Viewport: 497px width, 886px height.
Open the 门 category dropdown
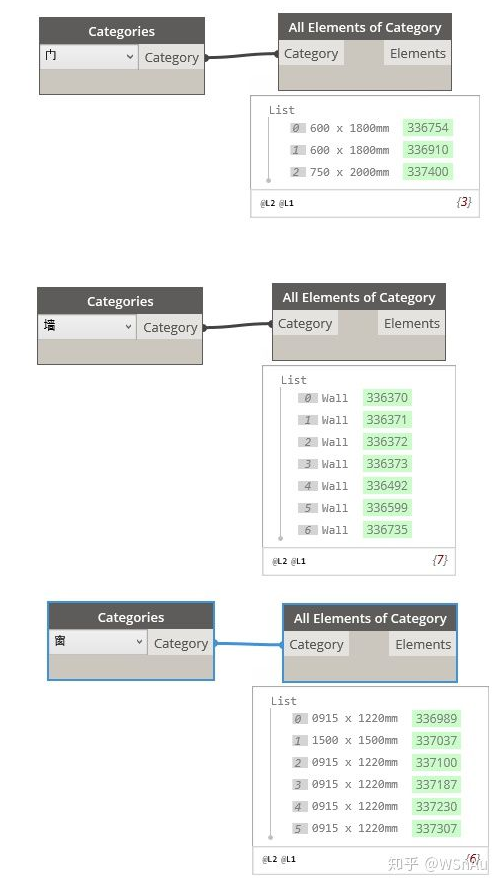[x=89, y=57]
